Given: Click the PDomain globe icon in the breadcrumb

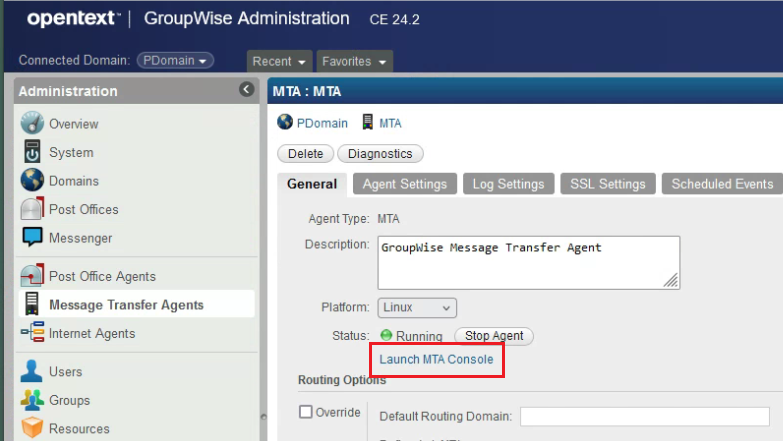Looking at the screenshot, I should click(x=285, y=122).
